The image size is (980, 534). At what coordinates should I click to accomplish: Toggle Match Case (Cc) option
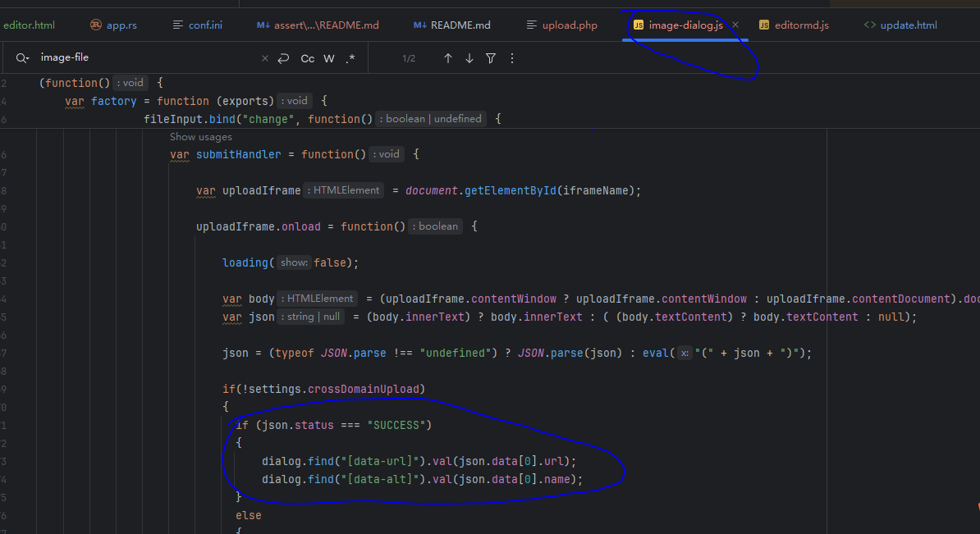pyautogui.click(x=308, y=58)
